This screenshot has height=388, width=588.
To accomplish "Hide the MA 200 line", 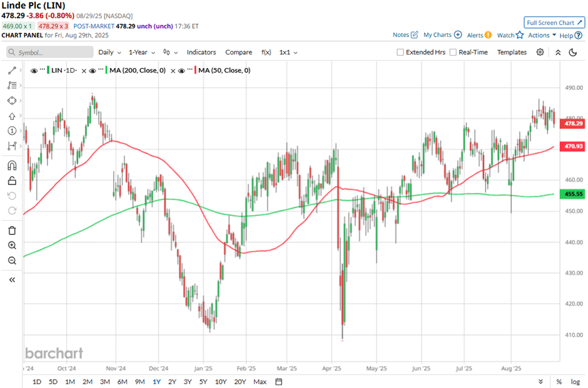I will click(x=92, y=71).
